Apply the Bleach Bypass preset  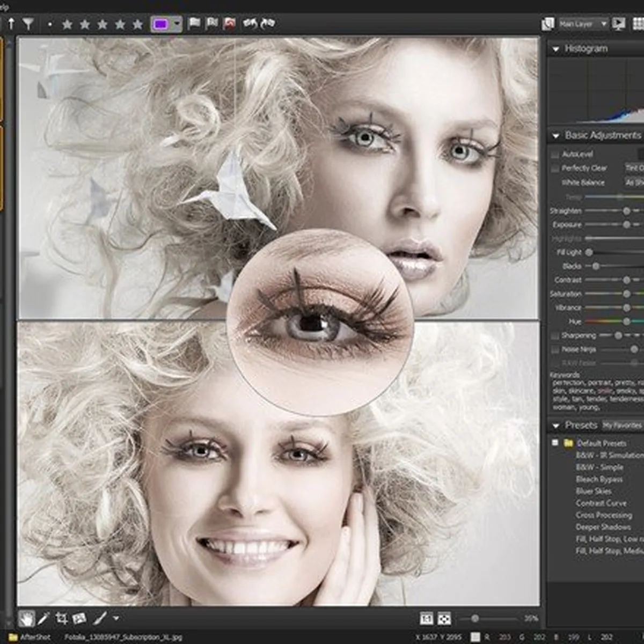click(599, 479)
